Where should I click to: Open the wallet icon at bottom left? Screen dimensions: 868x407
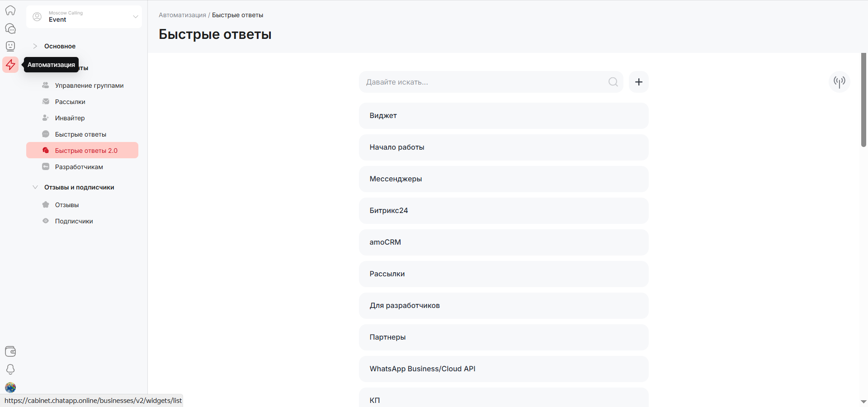[10, 351]
